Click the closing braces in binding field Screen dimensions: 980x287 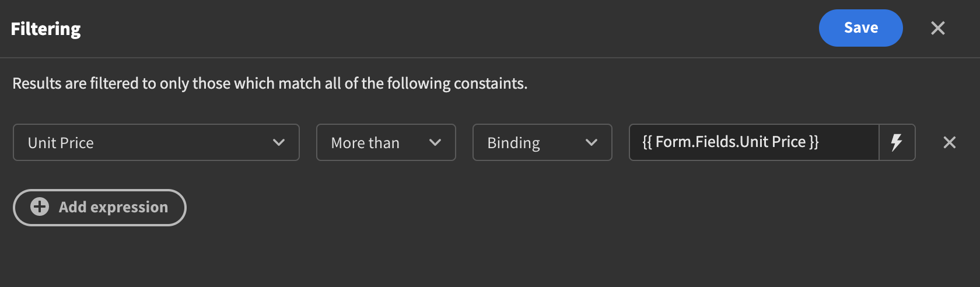814,142
